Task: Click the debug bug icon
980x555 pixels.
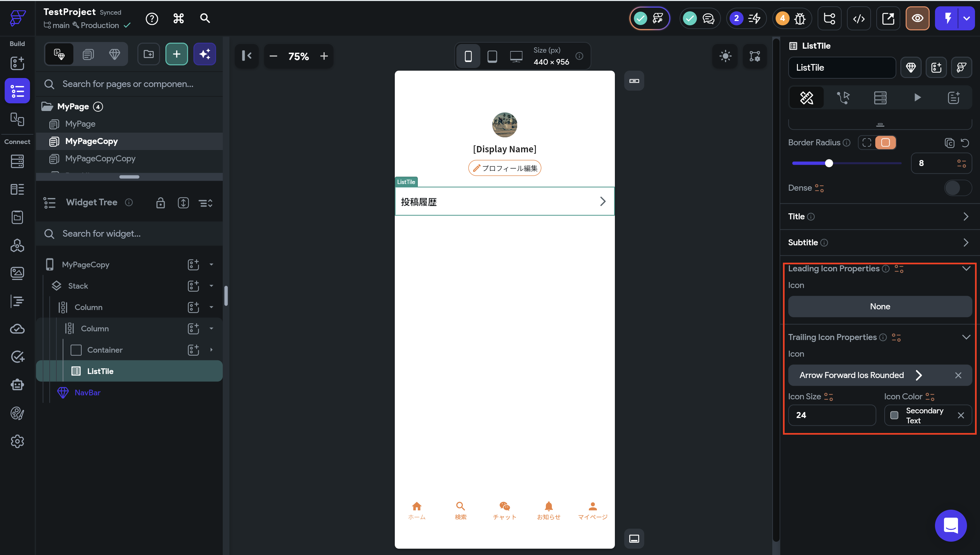Action: [x=800, y=18]
